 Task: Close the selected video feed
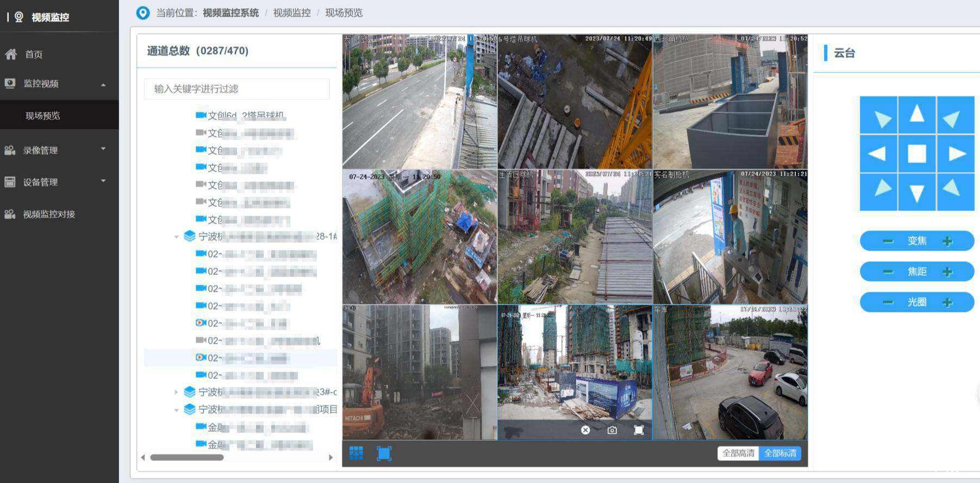coord(585,430)
